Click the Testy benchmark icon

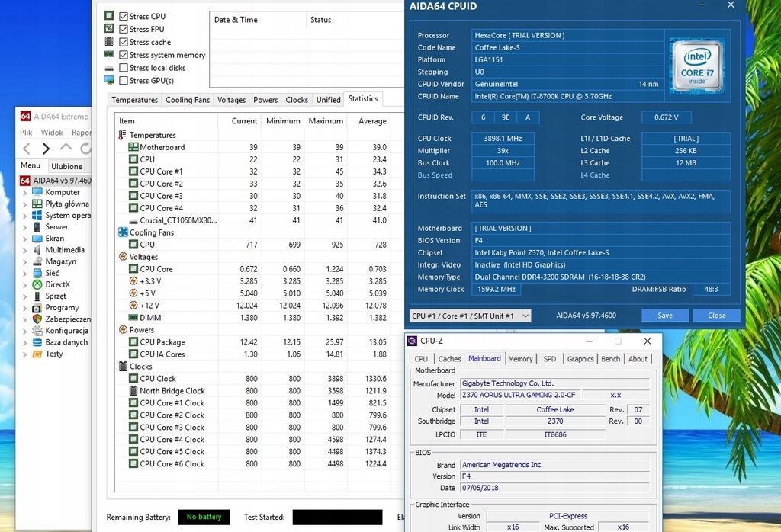pos(37,354)
